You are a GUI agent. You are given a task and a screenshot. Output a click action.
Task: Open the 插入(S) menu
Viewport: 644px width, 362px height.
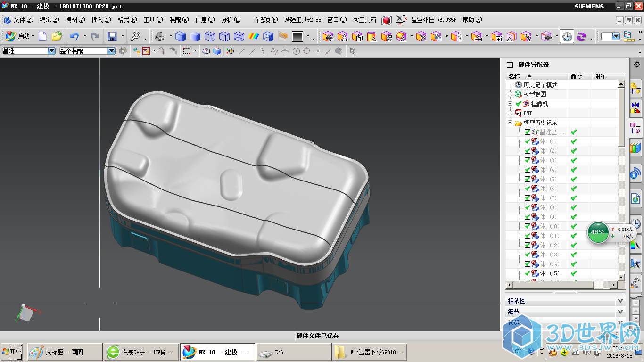point(101,20)
